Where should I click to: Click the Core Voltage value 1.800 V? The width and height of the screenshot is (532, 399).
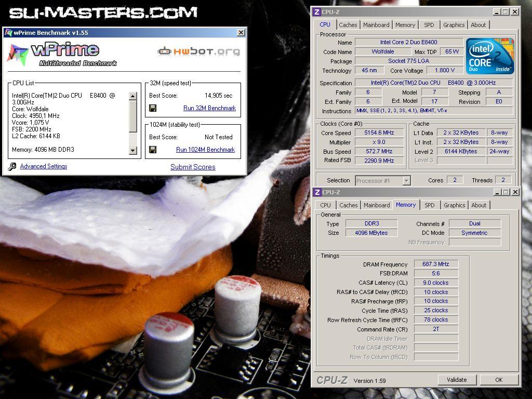pos(445,70)
